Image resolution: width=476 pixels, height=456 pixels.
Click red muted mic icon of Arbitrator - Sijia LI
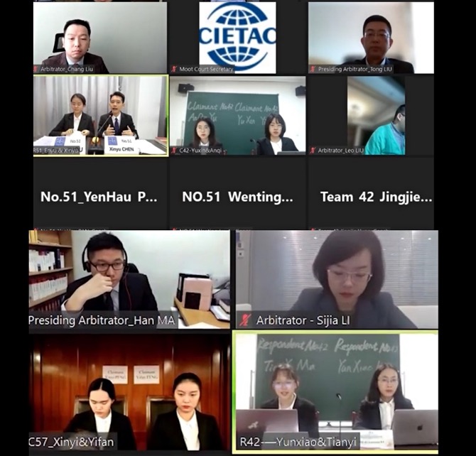tap(245, 320)
